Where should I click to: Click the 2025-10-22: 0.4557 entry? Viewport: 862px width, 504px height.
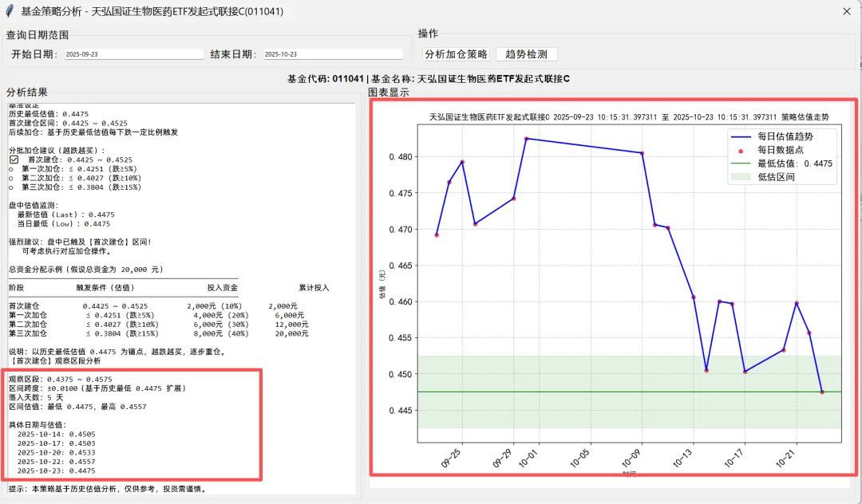tap(56, 462)
